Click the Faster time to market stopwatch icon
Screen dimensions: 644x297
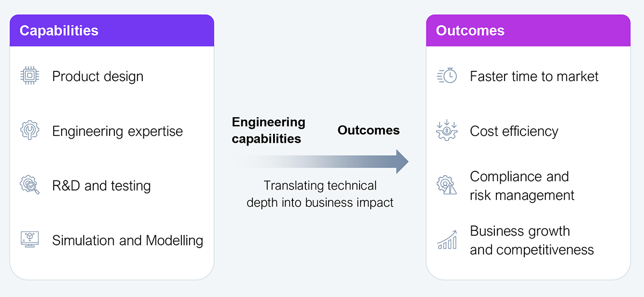[447, 76]
